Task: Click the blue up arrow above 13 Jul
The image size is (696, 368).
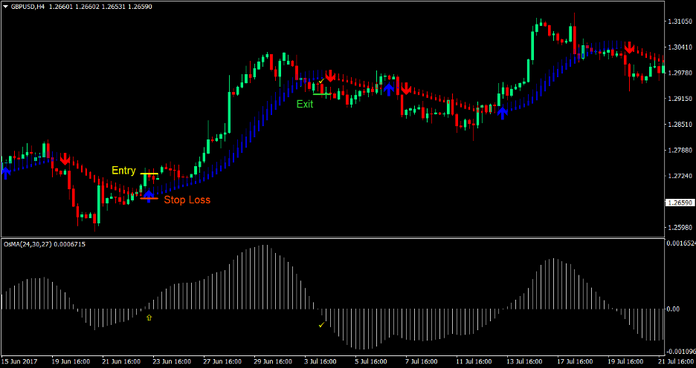Action: tap(502, 113)
